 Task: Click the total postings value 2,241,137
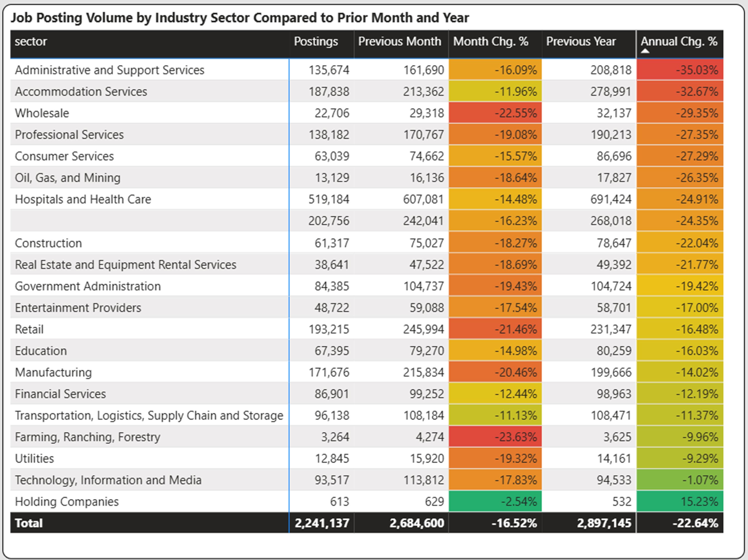(x=322, y=523)
